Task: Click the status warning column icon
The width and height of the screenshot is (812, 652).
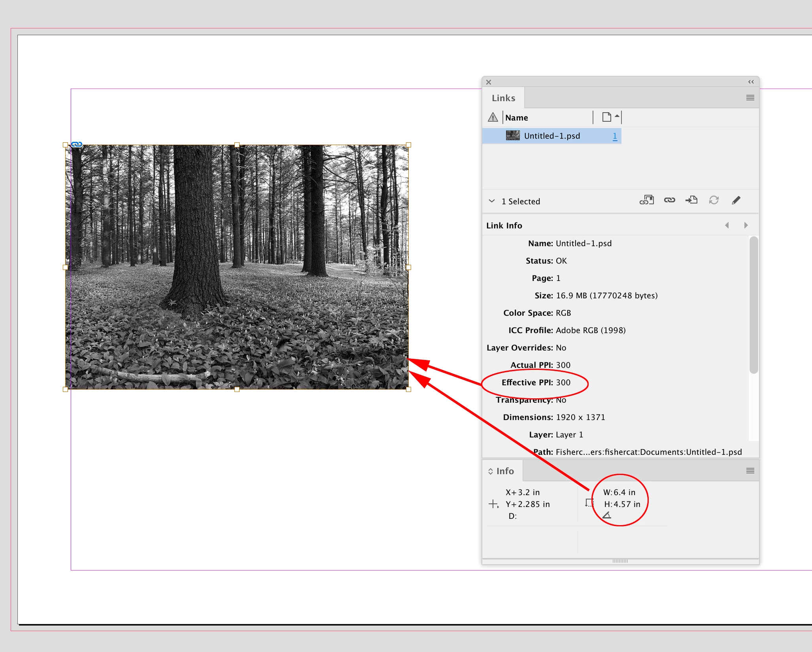Action: (493, 117)
